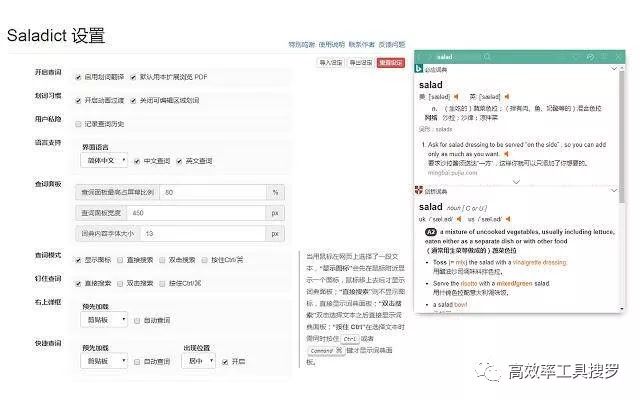Toggle the 关闭可编辑区域划词 checkbox
This screenshot has height=400, width=640.
(x=133, y=100)
